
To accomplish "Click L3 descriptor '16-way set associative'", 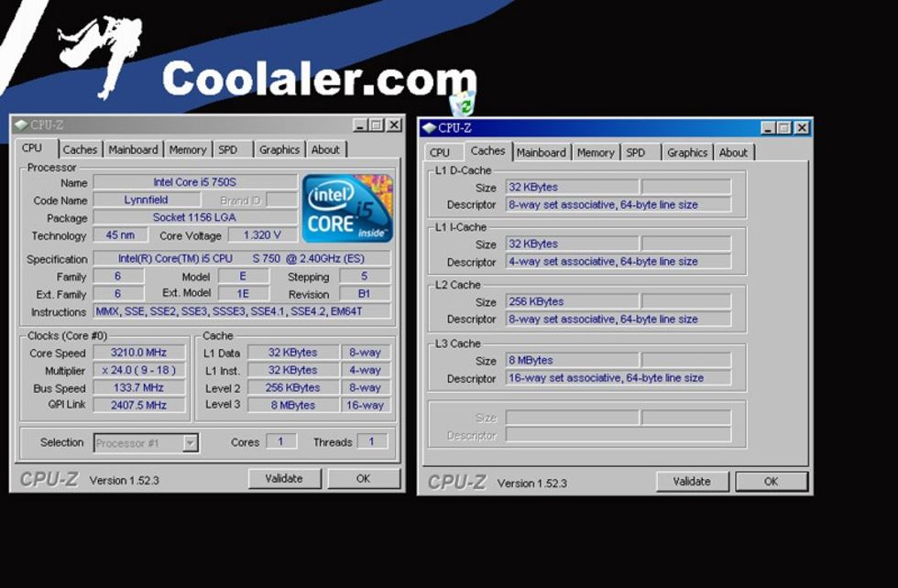I will 618,378.
